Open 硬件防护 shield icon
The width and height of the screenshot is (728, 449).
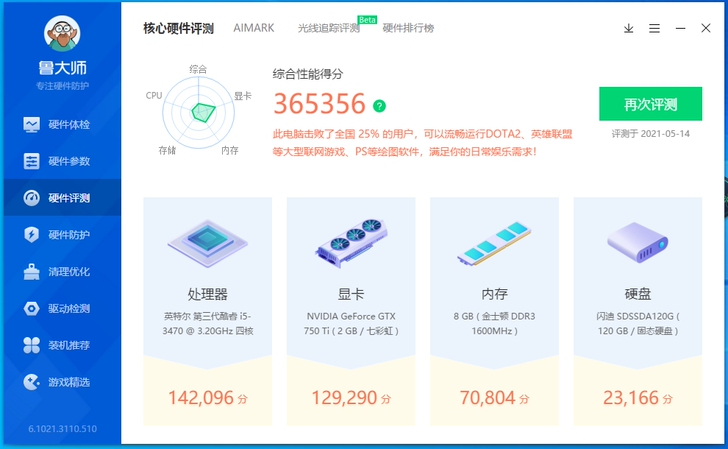[x=32, y=234]
